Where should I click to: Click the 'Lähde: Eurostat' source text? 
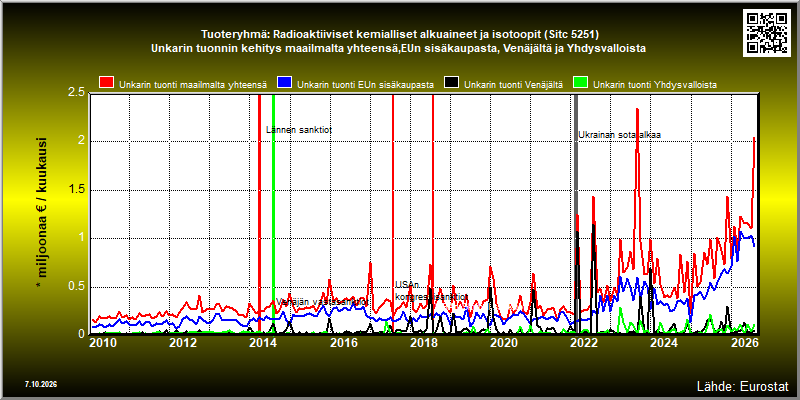(743, 385)
